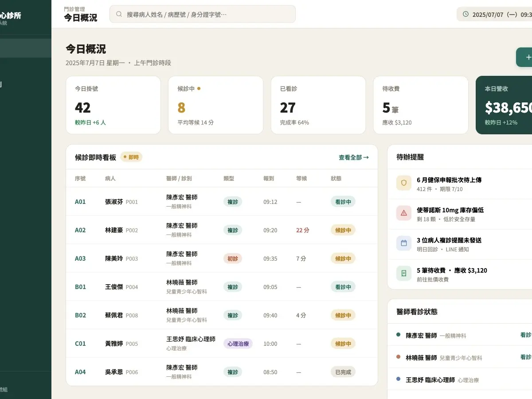Select queue number A01
This screenshot has height=399, width=532.
click(80, 202)
